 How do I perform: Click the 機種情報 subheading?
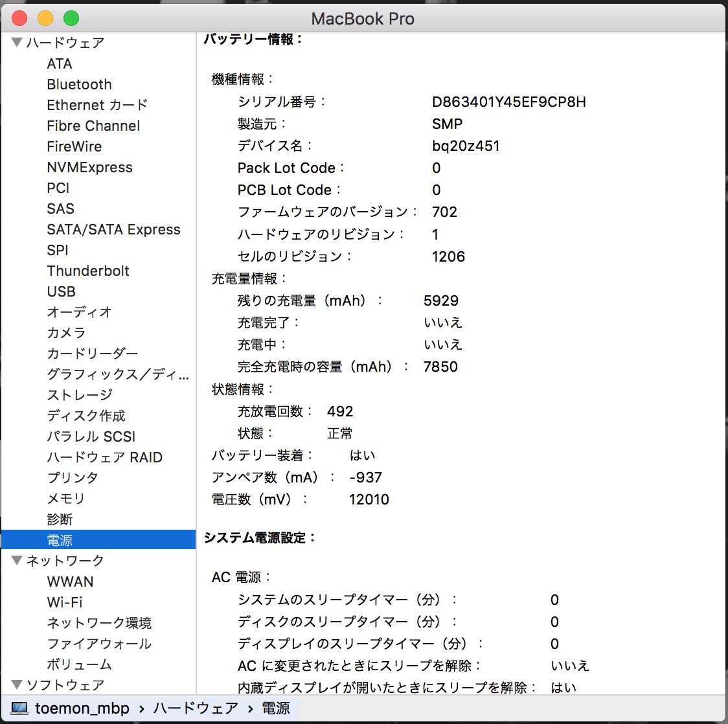(x=244, y=80)
